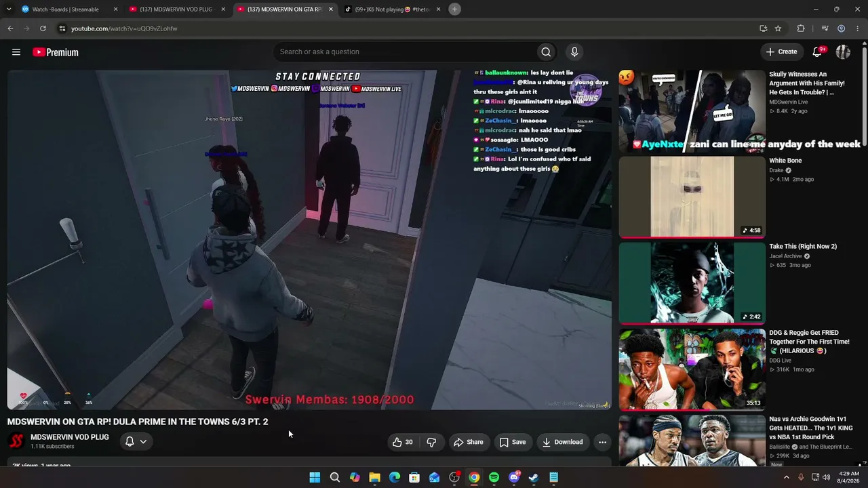Open DDG & Reggie Get FRIED title
The image size is (868, 488).
(809, 342)
